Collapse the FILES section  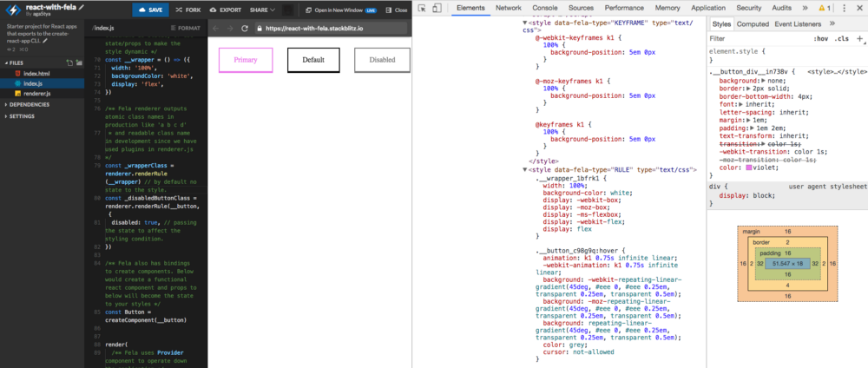click(15, 63)
